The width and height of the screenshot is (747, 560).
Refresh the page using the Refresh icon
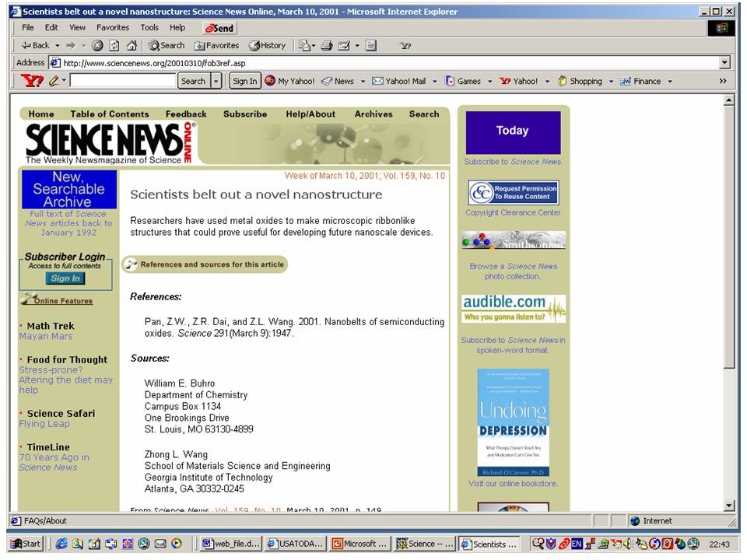114,45
